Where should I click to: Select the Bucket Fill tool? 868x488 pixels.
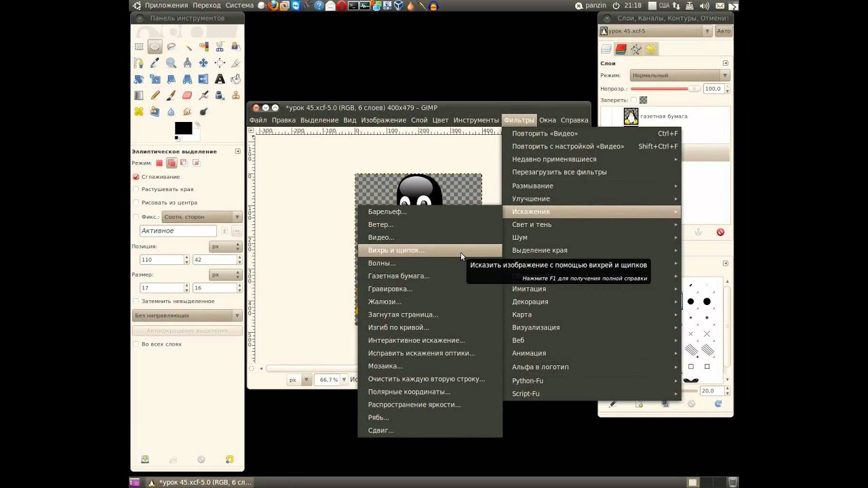click(236, 79)
